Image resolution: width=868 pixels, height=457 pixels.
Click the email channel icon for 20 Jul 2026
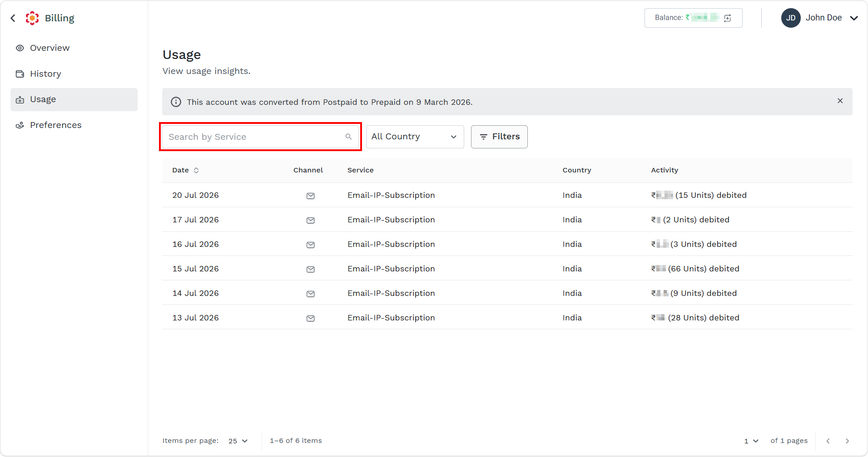(x=311, y=196)
